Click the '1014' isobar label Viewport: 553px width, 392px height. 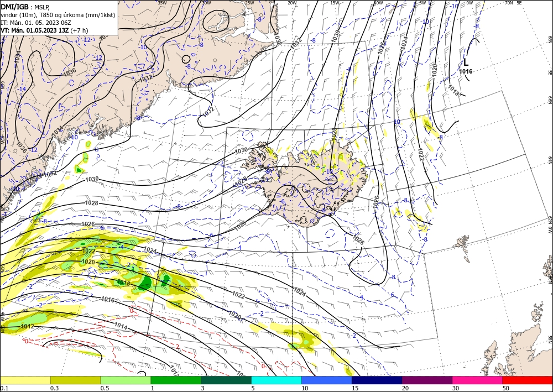[x=121, y=326]
